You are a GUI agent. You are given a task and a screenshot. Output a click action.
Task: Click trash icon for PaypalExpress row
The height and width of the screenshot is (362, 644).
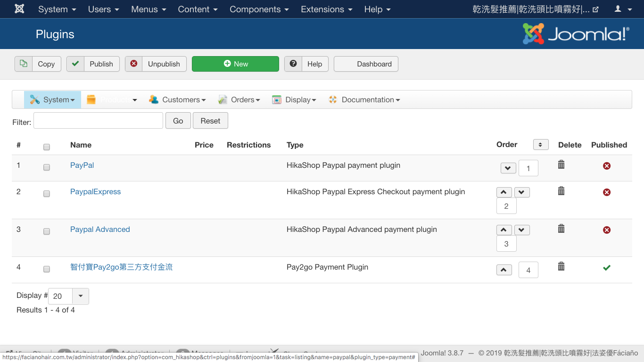[x=561, y=191]
